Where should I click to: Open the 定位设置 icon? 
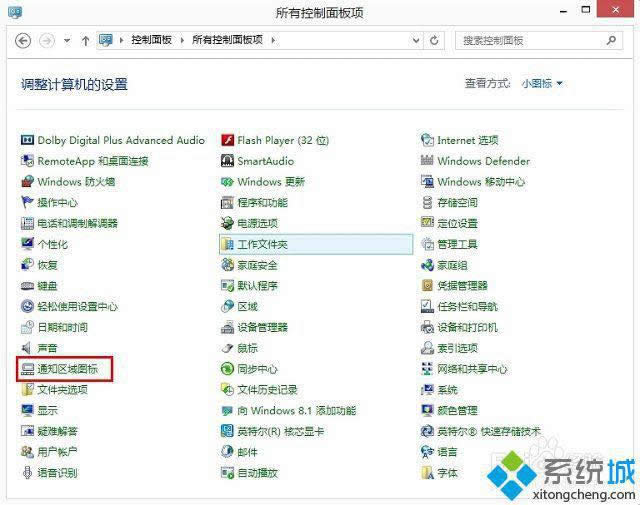[427, 222]
